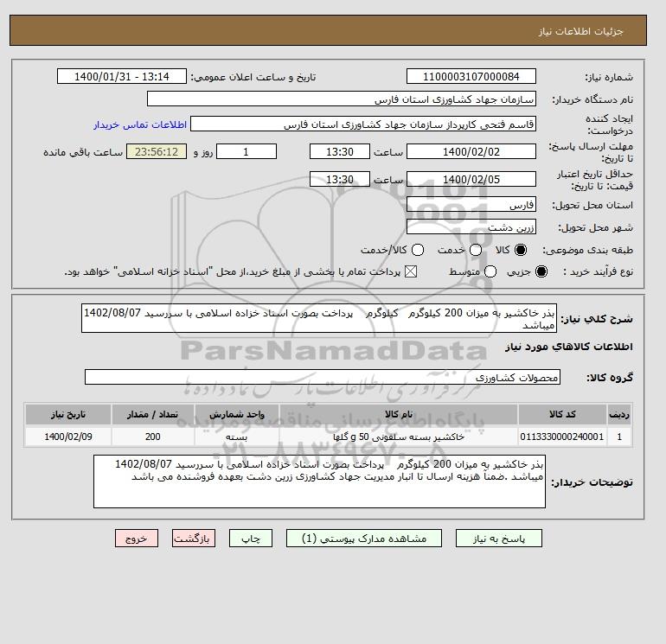Click the 'بازگشت' back button
Viewport: 666px width, 644px height.
coord(194,538)
